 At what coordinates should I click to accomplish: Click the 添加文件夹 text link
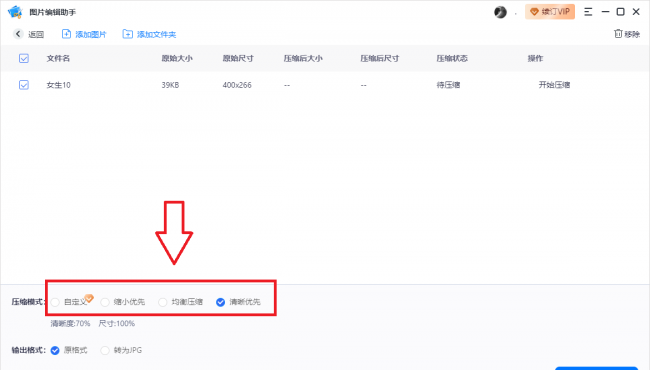(157, 34)
